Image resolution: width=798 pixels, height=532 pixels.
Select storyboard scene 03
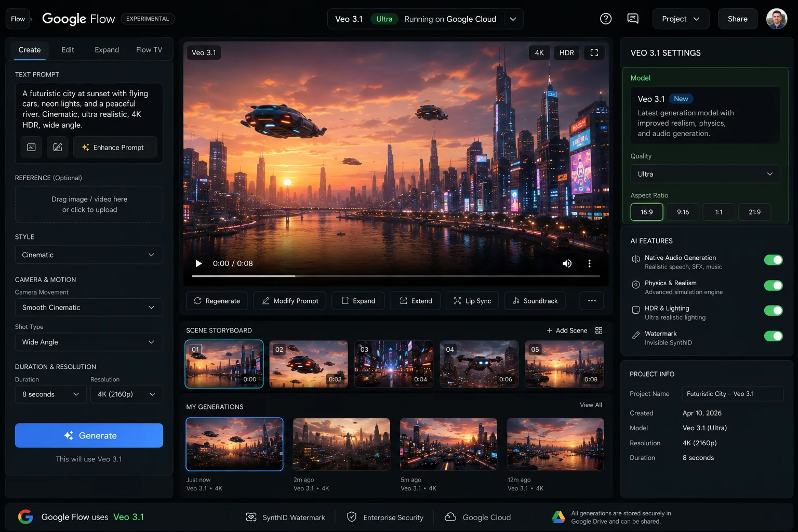pyautogui.click(x=394, y=364)
